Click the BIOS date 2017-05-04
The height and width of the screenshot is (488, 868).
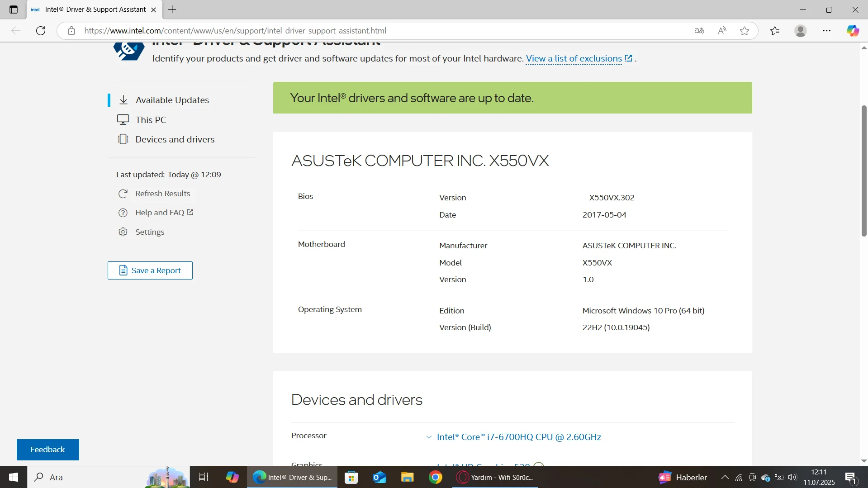(604, 215)
